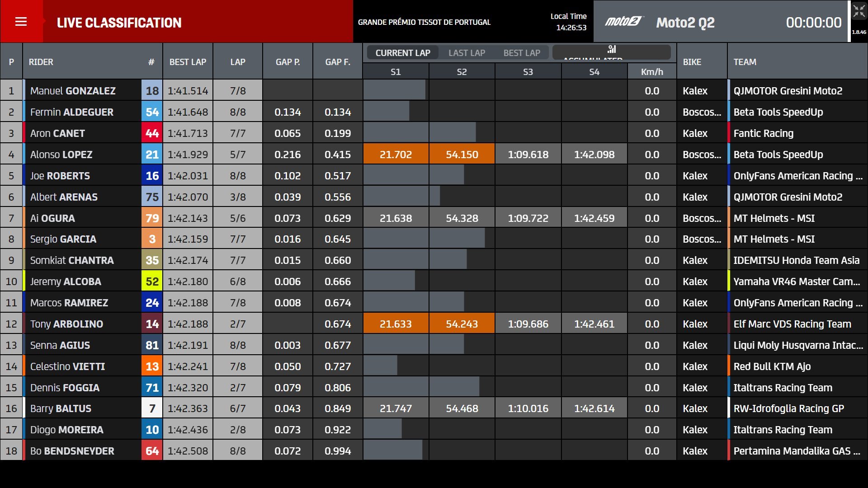Click Ai OGURA's S4 time 1:42.459
868x488 pixels.
pos(594,218)
